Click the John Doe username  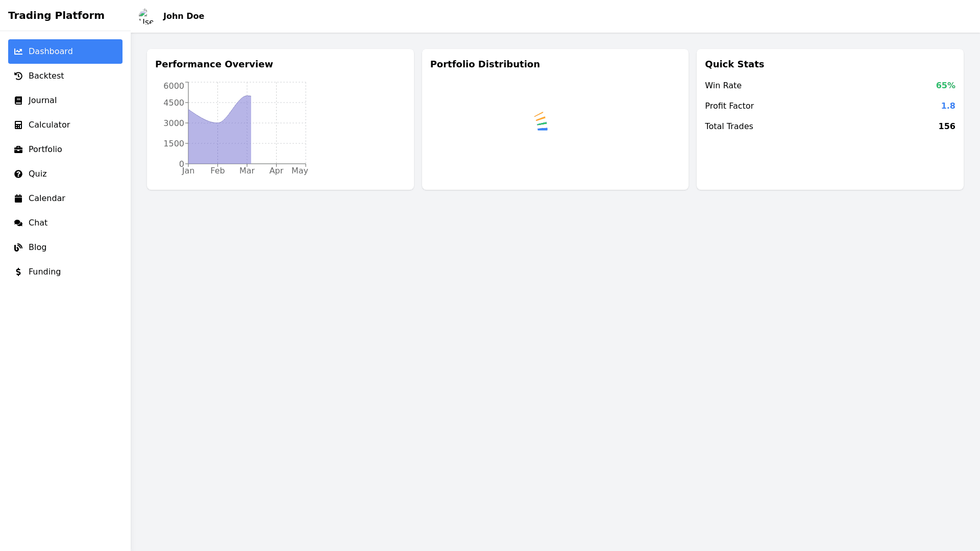(x=183, y=16)
